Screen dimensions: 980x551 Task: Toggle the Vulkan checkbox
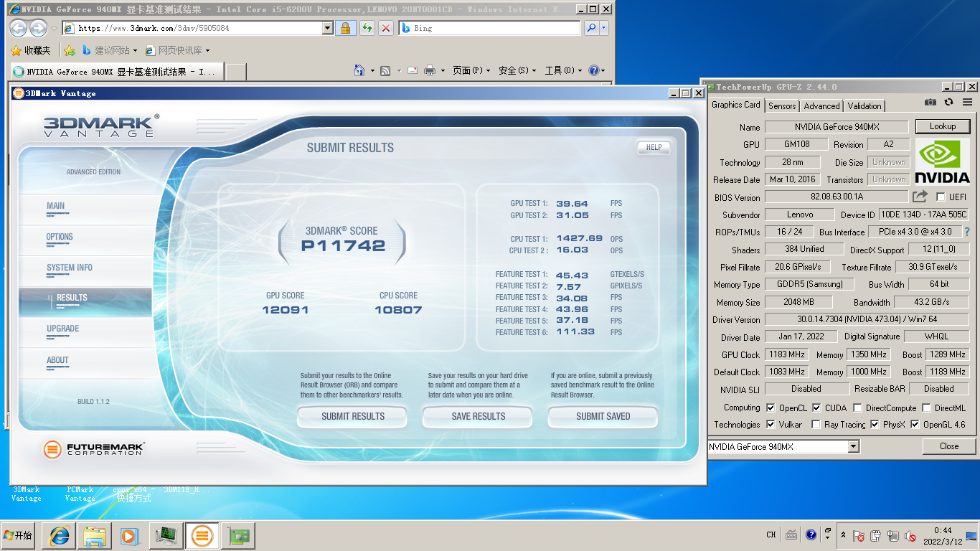(x=771, y=424)
